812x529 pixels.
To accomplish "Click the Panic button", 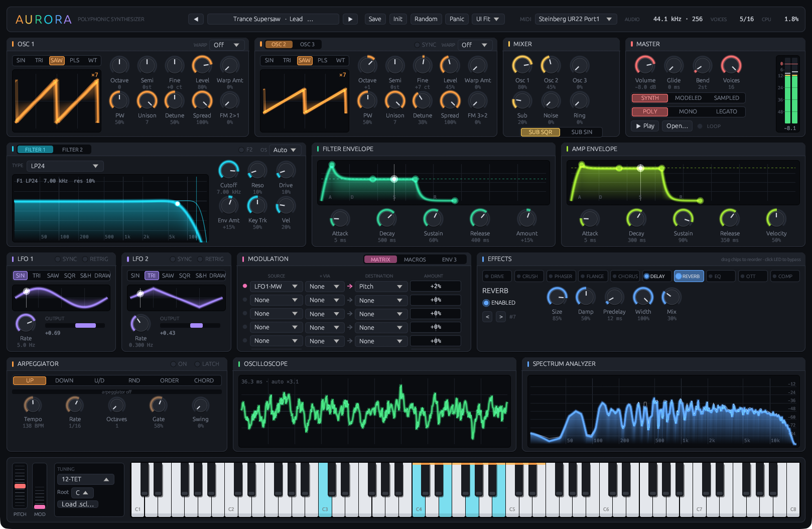I will click(457, 19).
